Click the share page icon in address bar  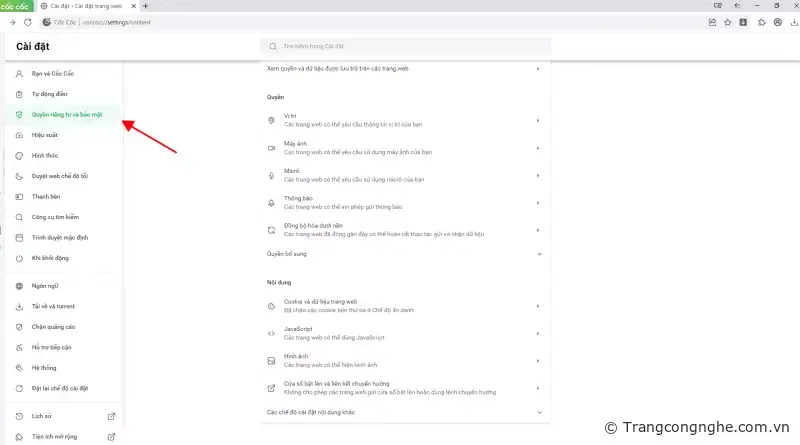711,21
